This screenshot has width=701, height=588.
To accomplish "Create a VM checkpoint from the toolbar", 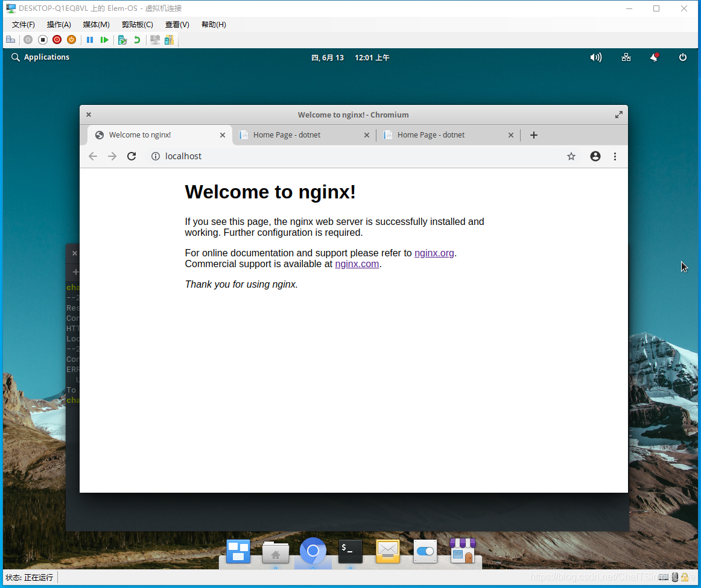I will [x=122, y=40].
